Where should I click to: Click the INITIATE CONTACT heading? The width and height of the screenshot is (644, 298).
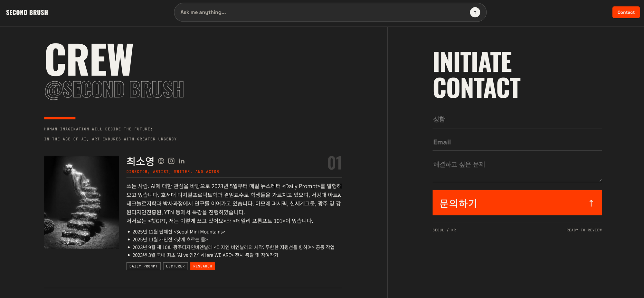coord(477,75)
